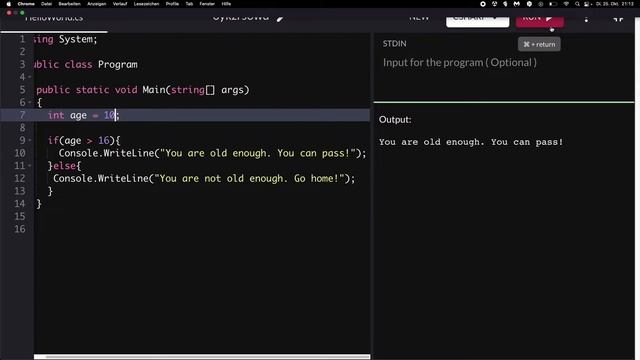
Task: Click line number 12 in the gutter
Action: click(x=20, y=178)
